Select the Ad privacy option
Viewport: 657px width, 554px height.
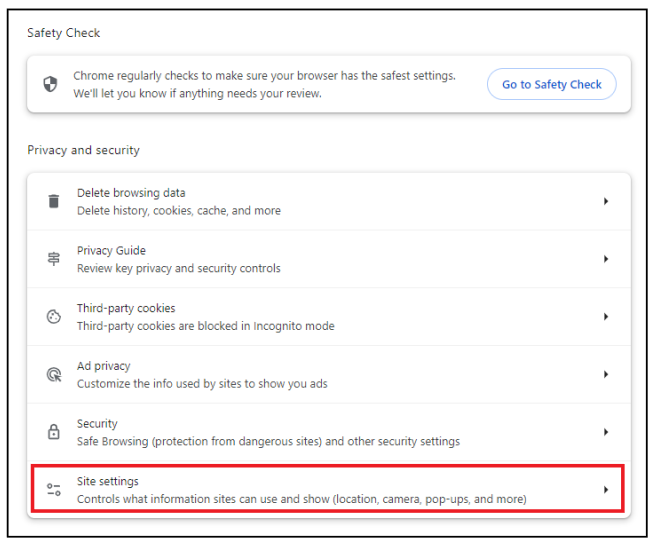[329, 374]
